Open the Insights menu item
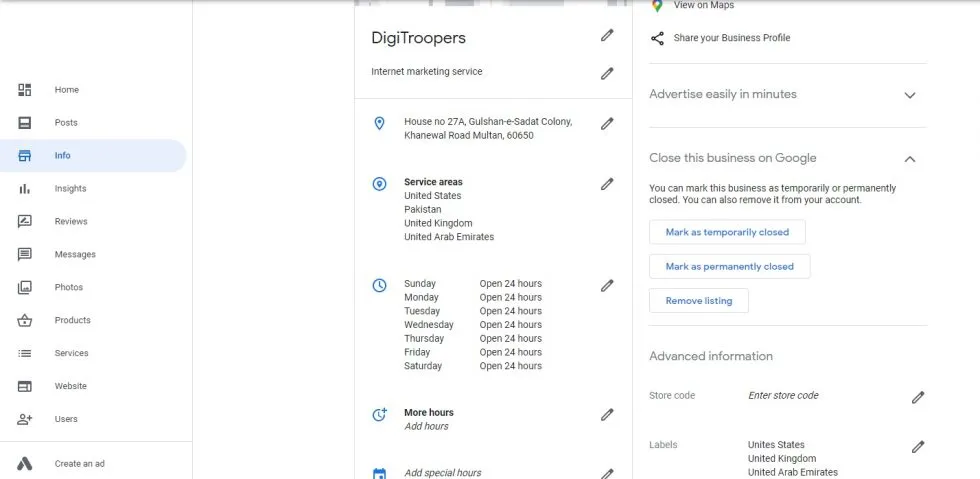 click(x=70, y=189)
